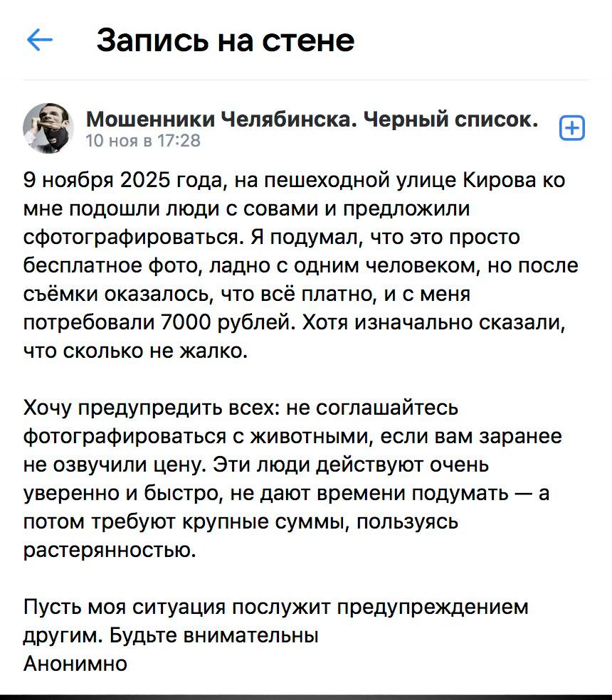
Task: Select the word "Анонимно" at the end
Action: pyautogui.click(x=75, y=664)
